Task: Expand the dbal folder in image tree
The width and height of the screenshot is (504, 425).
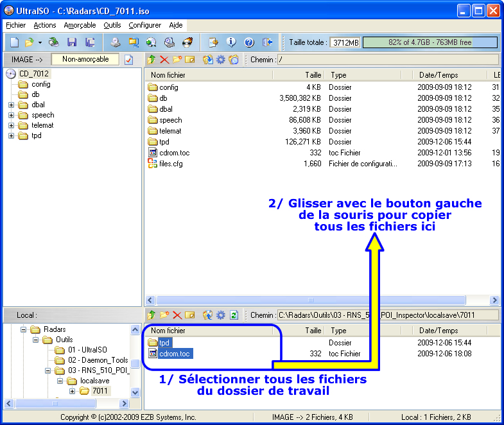Action: [x=11, y=105]
